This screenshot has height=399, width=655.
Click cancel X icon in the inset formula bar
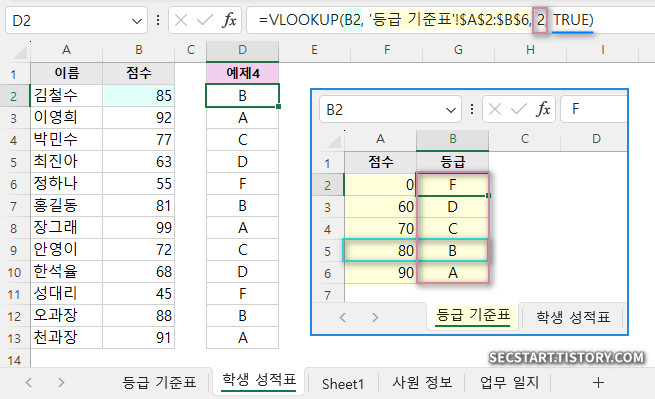pos(495,109)
